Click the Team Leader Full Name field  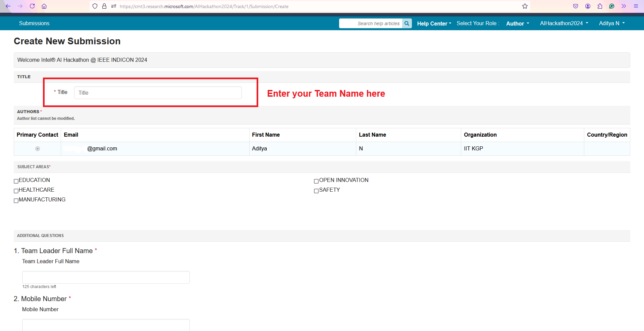[x=106, y=277]
